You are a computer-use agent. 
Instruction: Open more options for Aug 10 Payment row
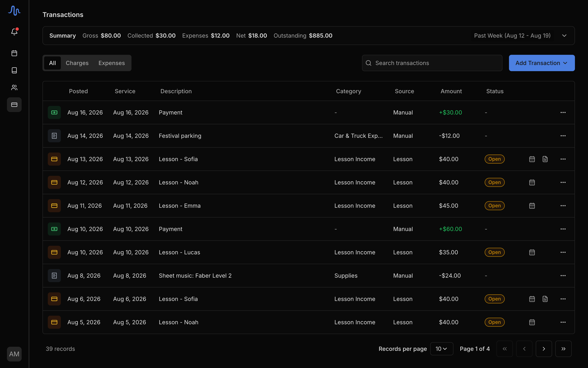click(x=563, y=229)
